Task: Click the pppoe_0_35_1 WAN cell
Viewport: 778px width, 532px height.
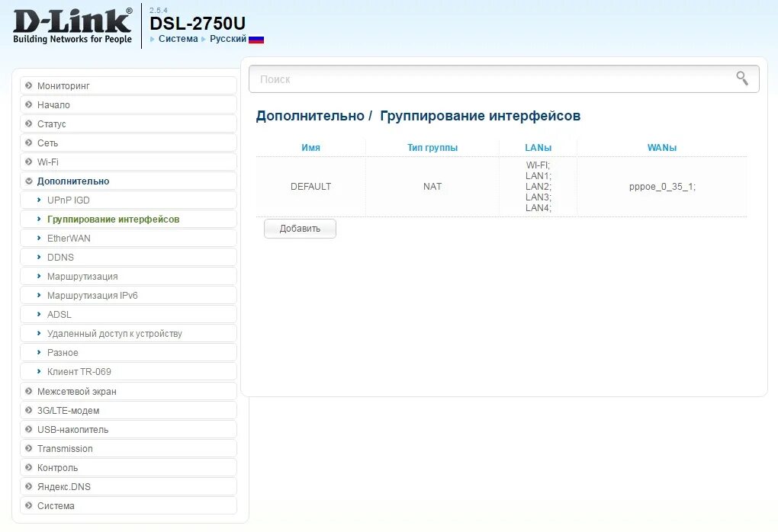Action: (662, 187)
